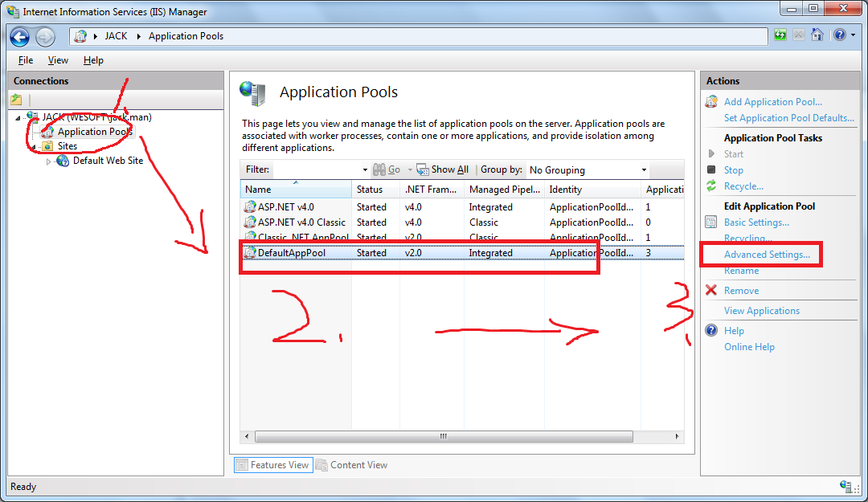Sort by the Identity column header

tap(592, 190)
